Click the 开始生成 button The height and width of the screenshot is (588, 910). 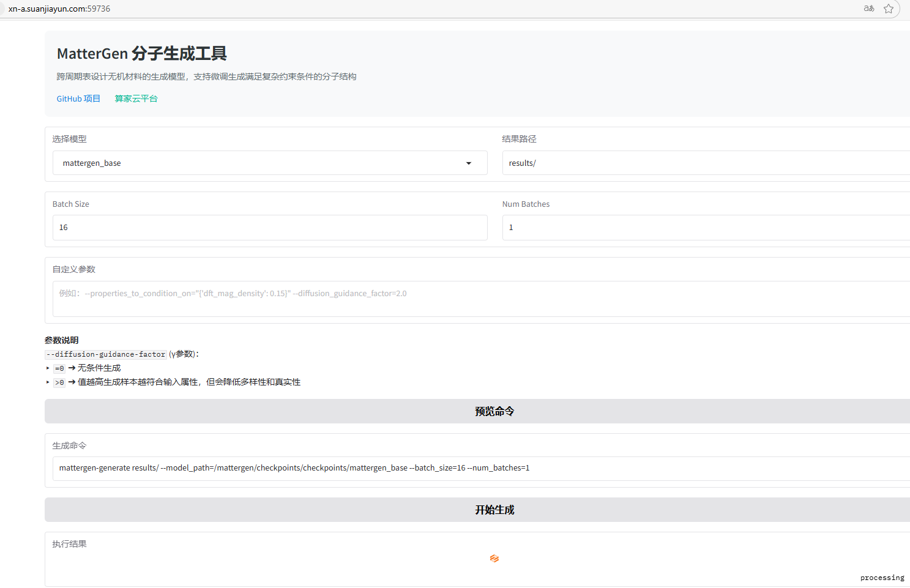coord(477,510)
